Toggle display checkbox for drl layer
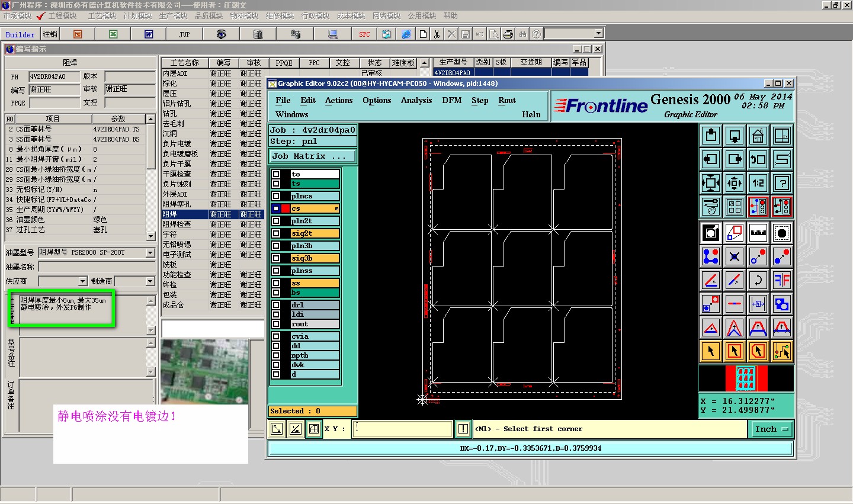Image resolution: width=853 pixels, height=504 pixels. tap(276, 305)
